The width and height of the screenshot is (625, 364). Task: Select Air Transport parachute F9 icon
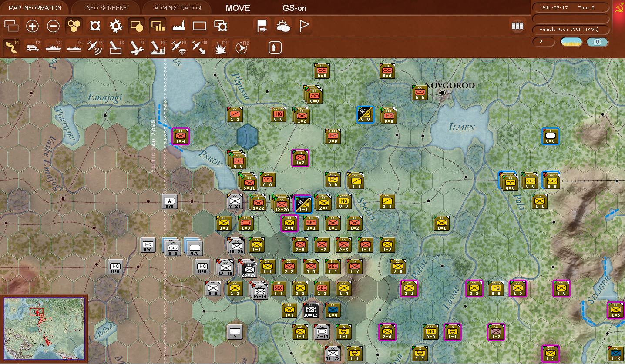[178, 47]
